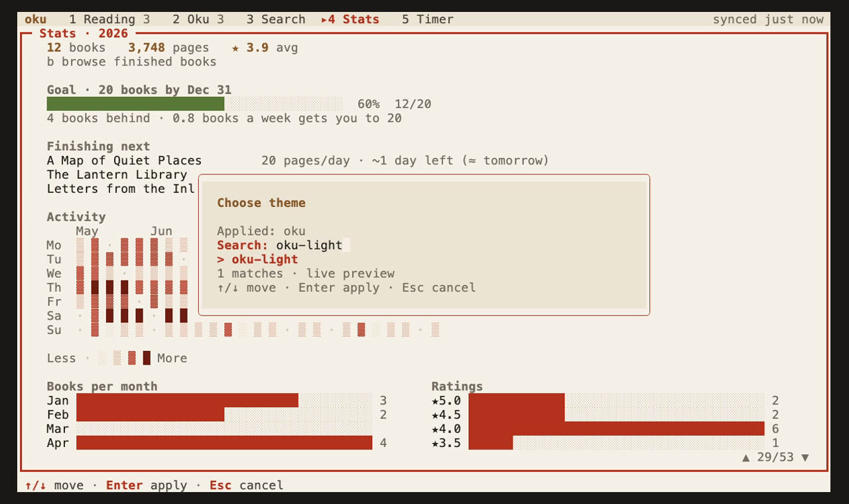
Task: Click the 60% 12/20 goal value
Action: 395,104
